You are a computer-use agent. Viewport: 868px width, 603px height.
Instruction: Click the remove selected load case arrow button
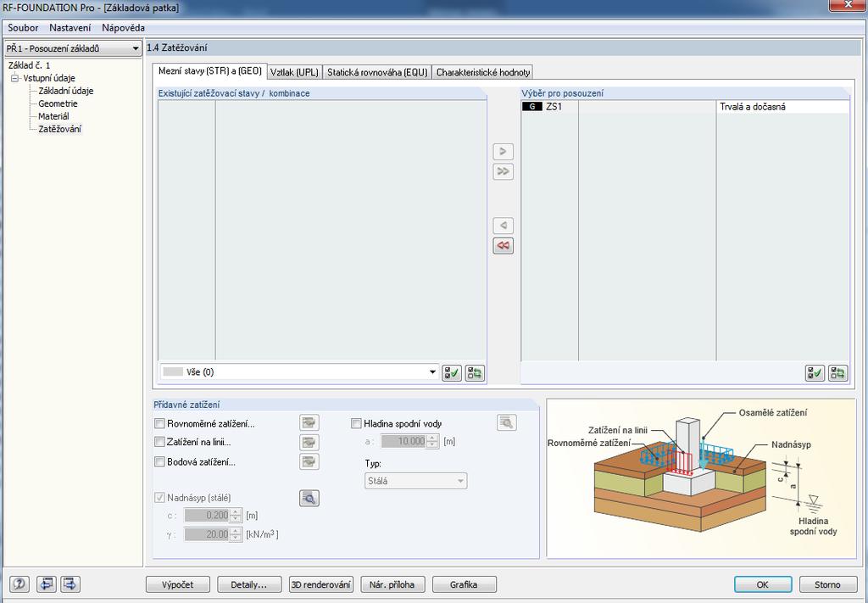point(503,226)
